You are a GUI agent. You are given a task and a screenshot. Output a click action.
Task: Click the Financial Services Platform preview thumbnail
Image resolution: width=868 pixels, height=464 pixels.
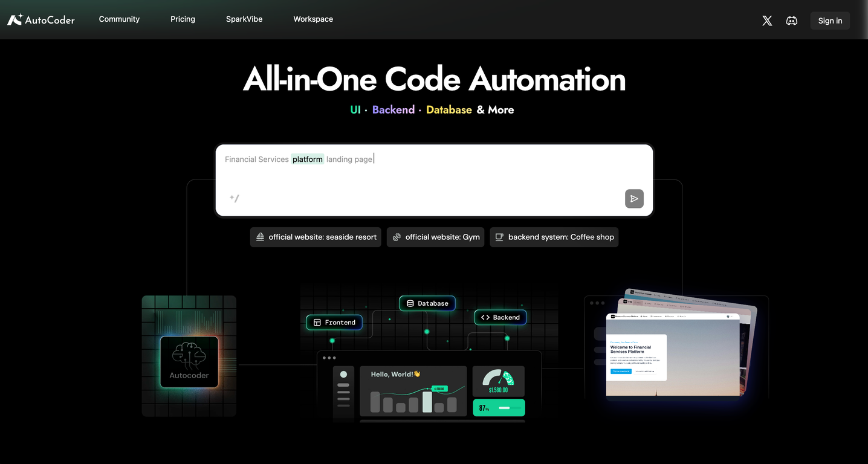click(x=672, y=355)
